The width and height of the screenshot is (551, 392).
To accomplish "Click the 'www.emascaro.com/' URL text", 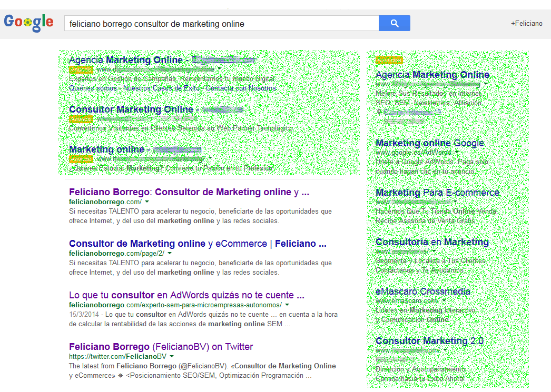I will pyautogui.click(x=407, y=301).
